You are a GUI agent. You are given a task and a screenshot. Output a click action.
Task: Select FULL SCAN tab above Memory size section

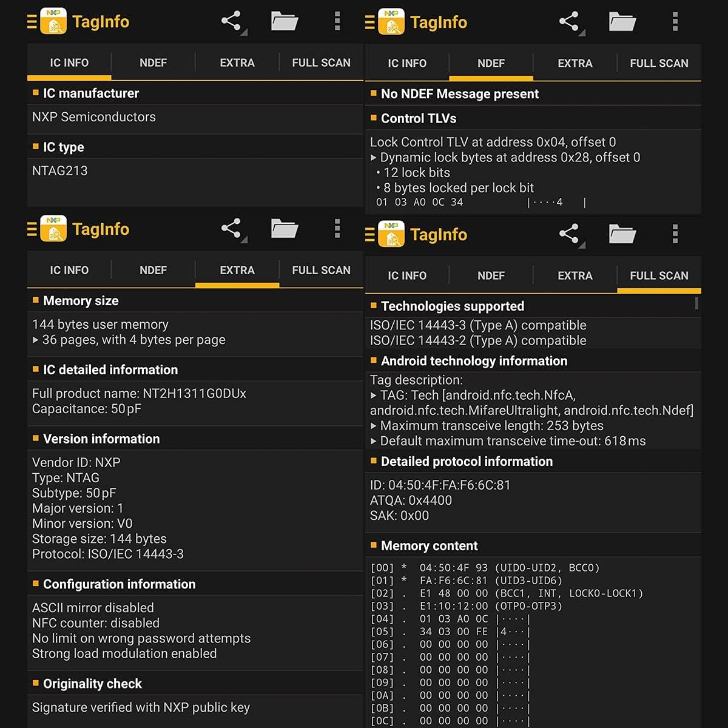321,270
